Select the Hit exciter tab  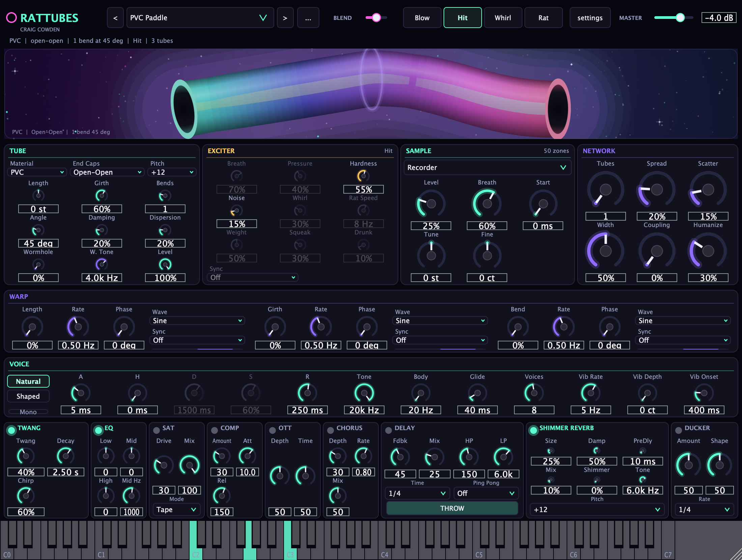point(462,18)
